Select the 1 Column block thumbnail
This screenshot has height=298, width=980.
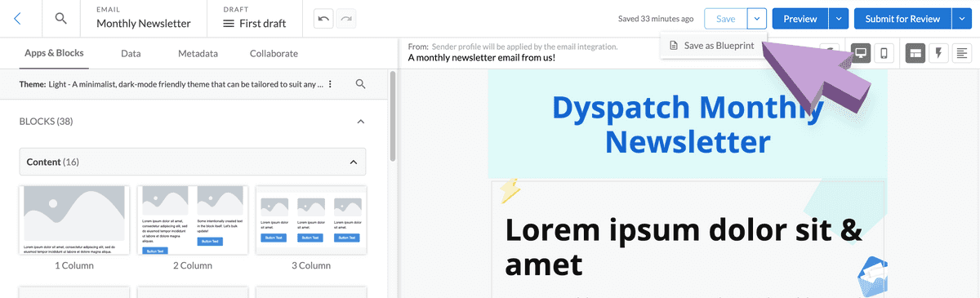click(74, 220)
